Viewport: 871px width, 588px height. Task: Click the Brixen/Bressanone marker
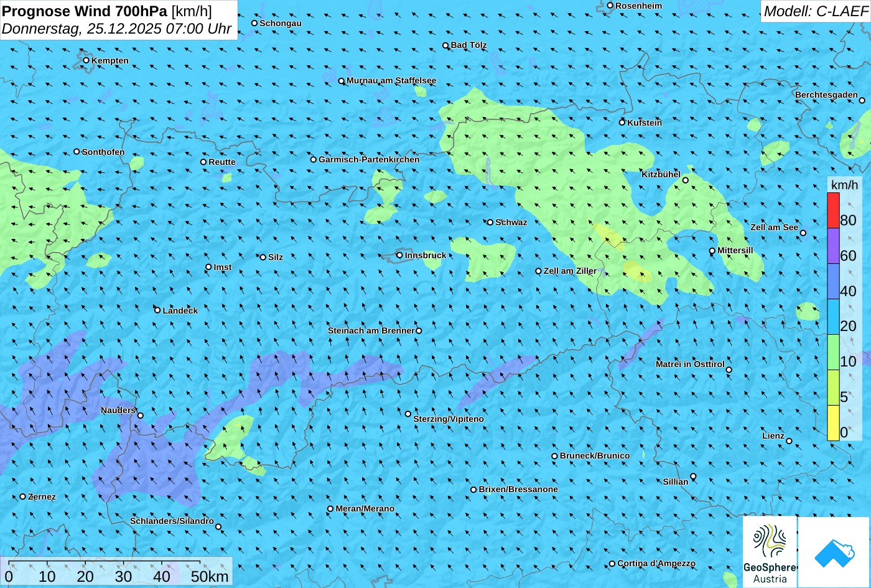coord(473,490)
